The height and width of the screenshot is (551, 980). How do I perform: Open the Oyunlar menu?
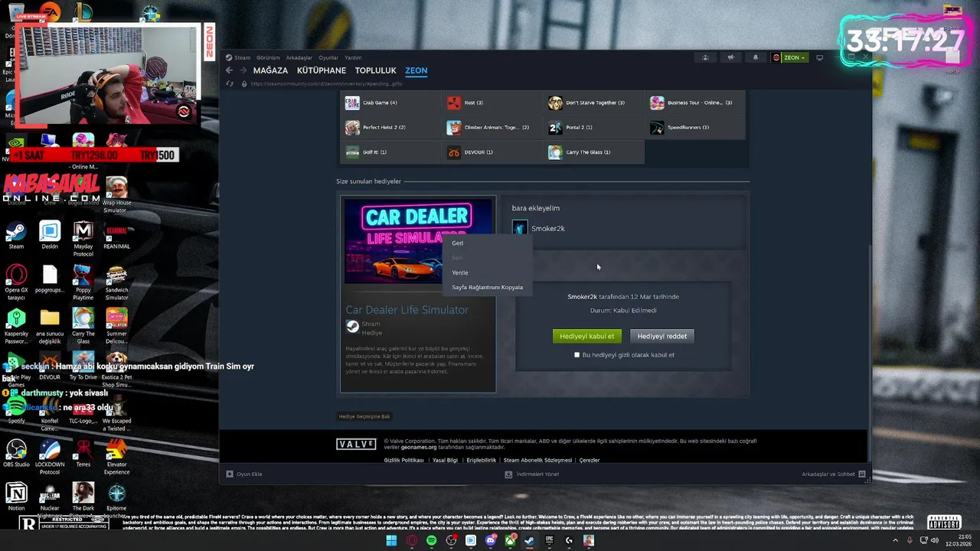328,57
